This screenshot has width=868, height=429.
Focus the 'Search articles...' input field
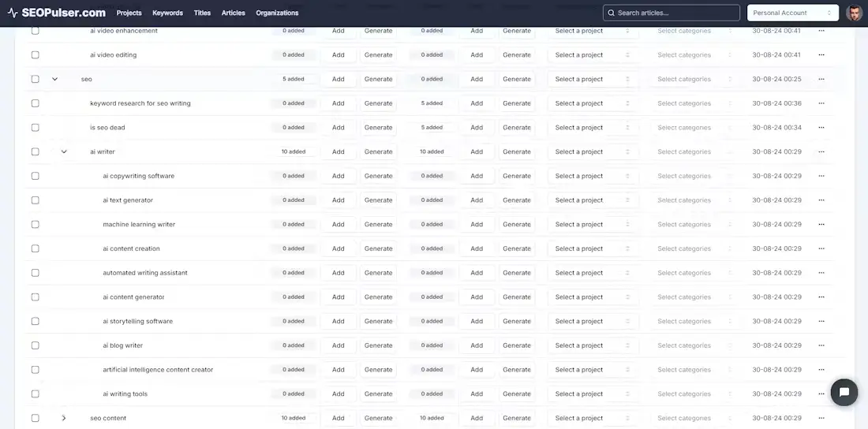671,13
